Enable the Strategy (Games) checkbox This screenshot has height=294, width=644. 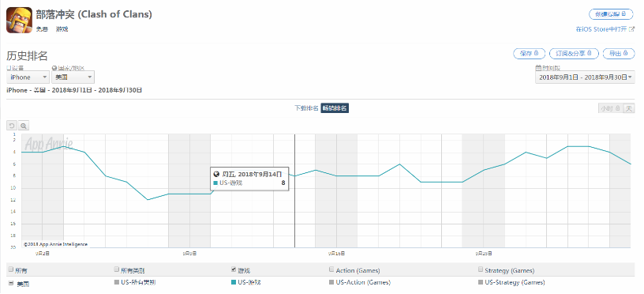481,269
